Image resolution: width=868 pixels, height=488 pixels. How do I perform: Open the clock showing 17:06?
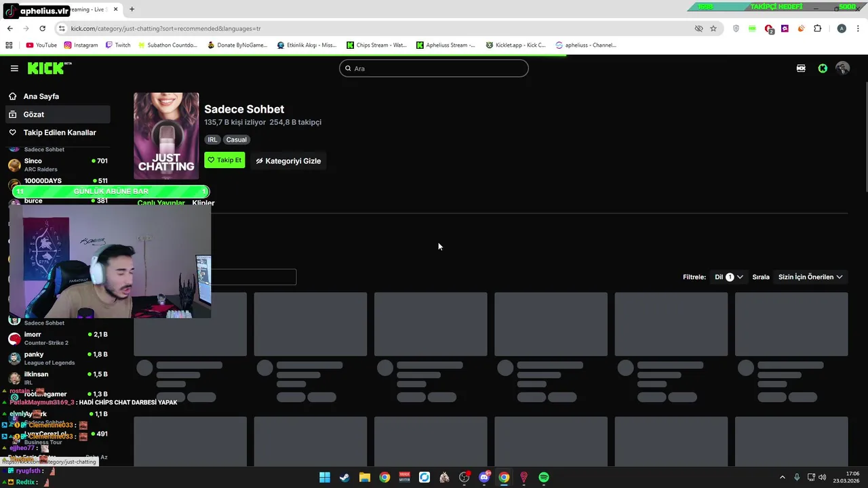(x=846, y=477)
